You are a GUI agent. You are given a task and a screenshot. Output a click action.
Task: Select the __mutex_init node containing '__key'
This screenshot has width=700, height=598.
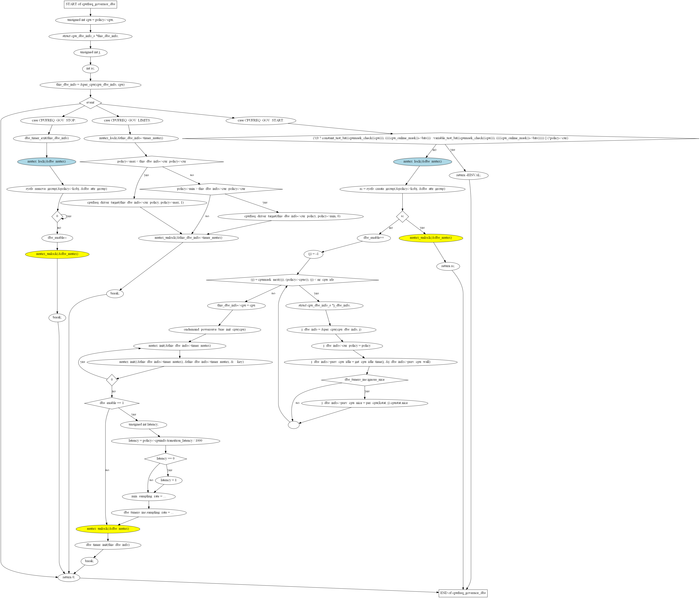coord(180,362)
